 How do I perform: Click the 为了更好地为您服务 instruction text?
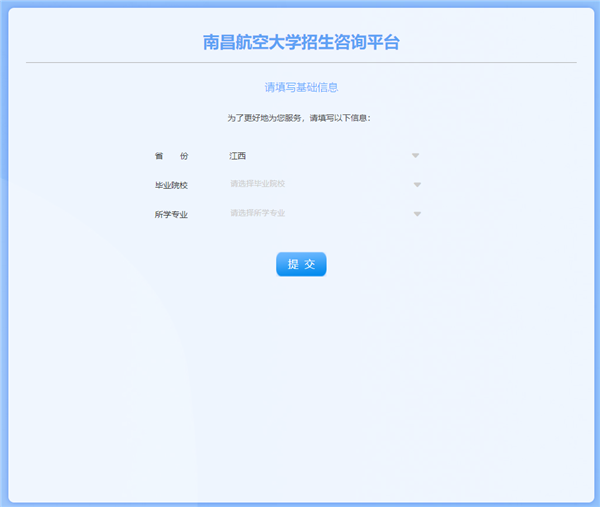pos(299,118)
